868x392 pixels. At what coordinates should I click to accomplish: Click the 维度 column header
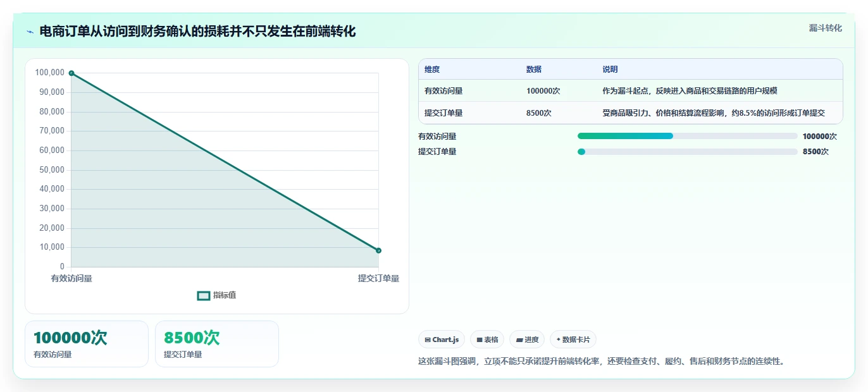[x=432, y=70]
